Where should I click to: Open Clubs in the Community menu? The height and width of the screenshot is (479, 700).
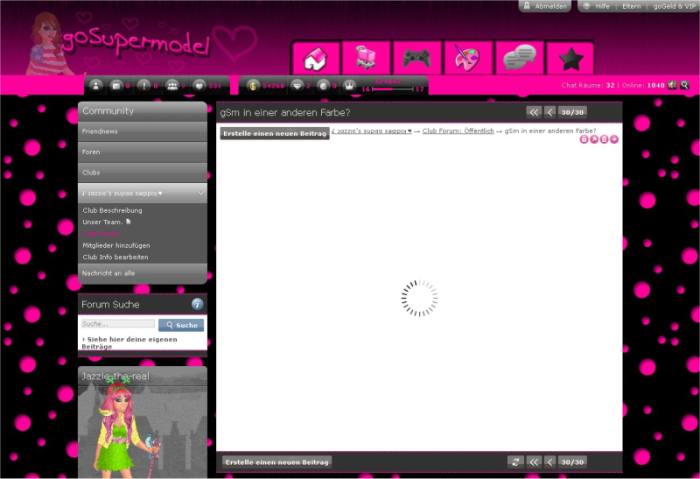coord(142,172)
